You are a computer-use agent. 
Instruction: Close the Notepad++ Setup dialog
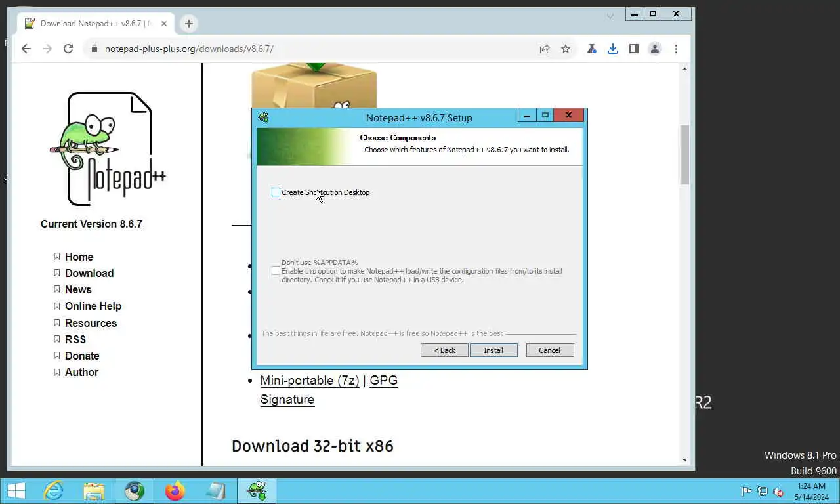coord(568,115)
